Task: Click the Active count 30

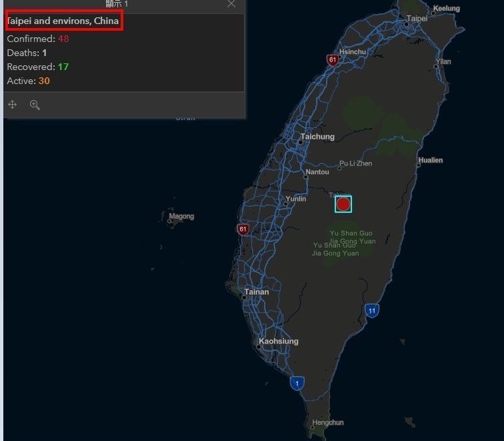Action: click(x=44, y=81)
